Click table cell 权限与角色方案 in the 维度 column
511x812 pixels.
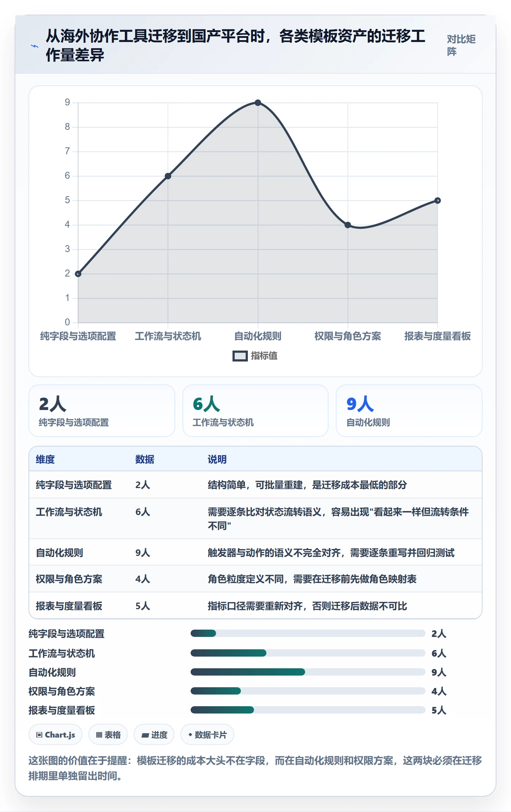(69, 579)
